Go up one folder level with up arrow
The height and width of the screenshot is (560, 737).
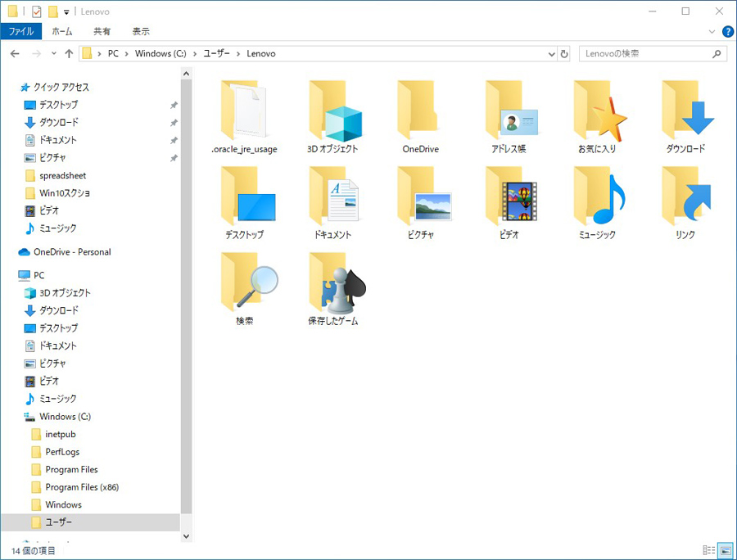coord(69,53)
